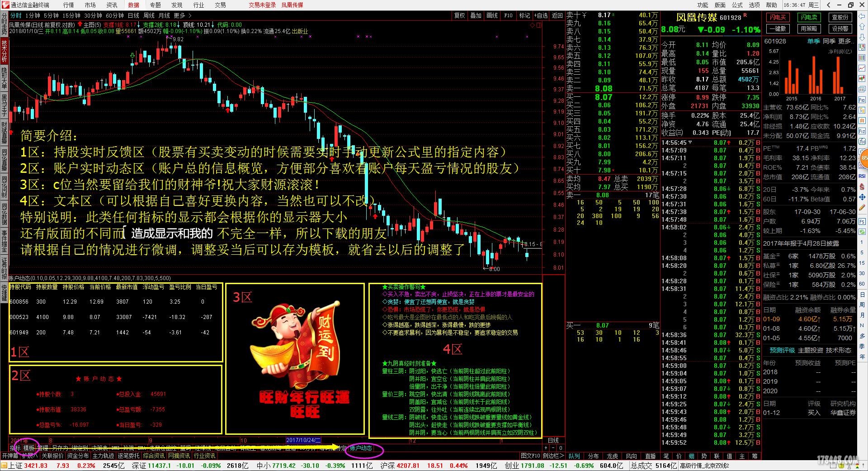868x471 pixels.
Task: Switch to 月线 monthly period
Action: click(165, 15)
